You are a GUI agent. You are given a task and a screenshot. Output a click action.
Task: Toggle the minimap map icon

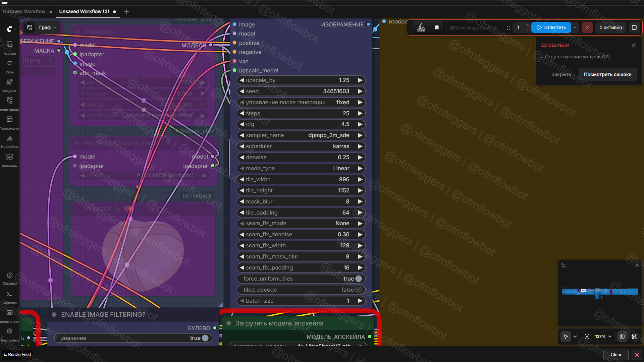tap(622, 337)
